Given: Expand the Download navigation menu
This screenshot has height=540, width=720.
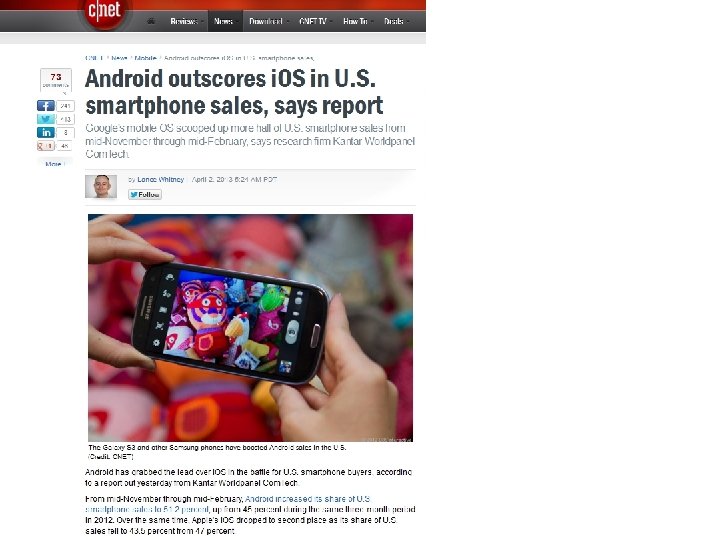Looking at the screenshot, I should [268, 21].
